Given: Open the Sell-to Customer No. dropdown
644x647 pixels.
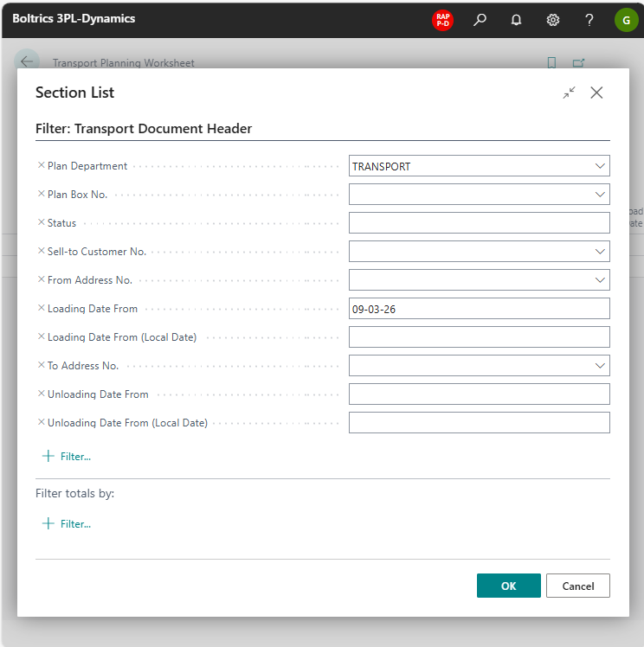Looking at the screenshot, I should point(600,252).
